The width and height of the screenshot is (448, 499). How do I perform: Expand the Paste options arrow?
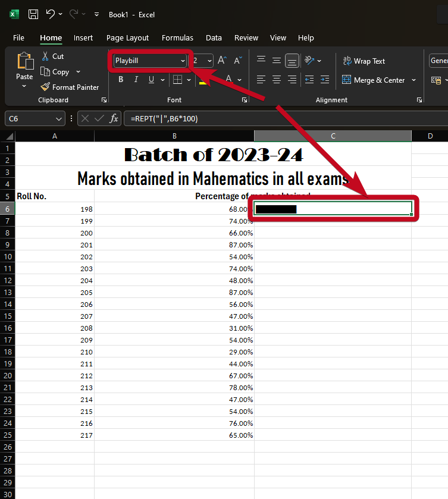pos(24,86)
